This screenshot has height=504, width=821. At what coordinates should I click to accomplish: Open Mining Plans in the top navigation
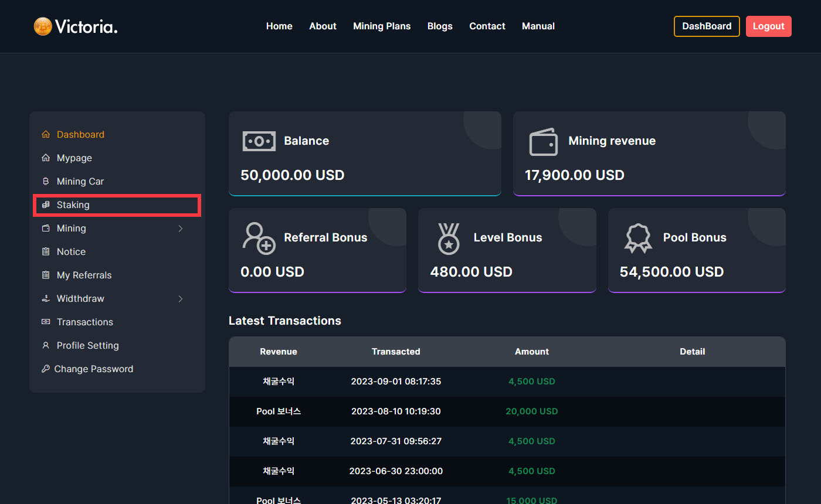[382, 26]
